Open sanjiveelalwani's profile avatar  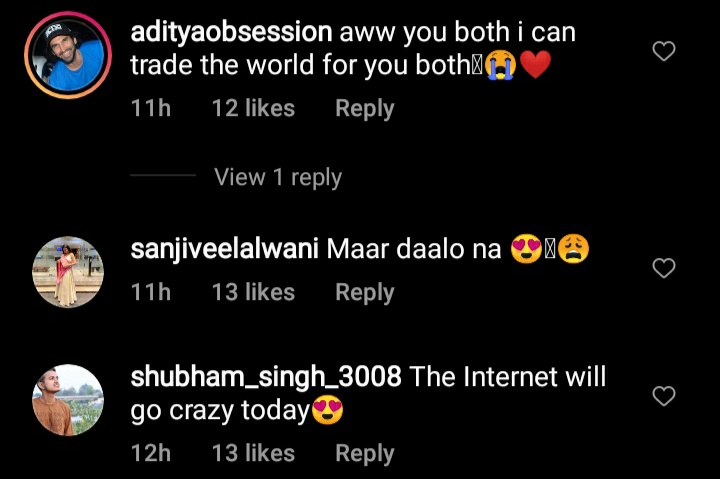(x=68, y=272)
